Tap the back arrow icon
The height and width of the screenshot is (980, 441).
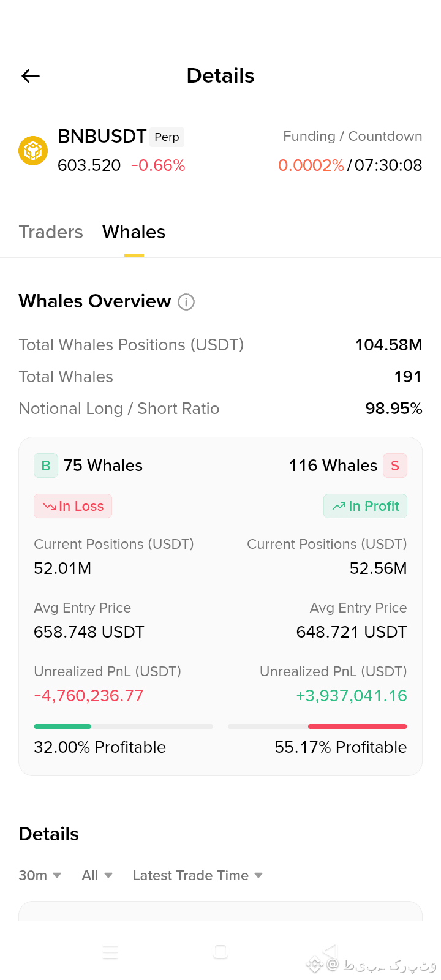point(31,76)
